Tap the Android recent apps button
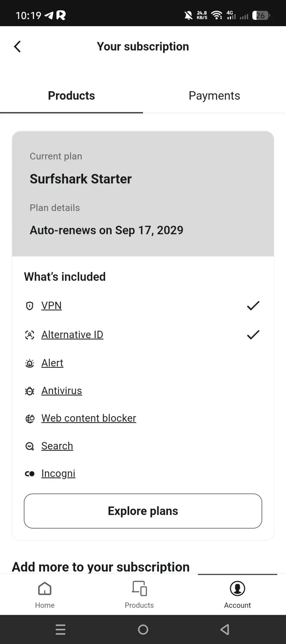This screenshot has height=644, width=286. pyautogui.click(x=60, y=630)
